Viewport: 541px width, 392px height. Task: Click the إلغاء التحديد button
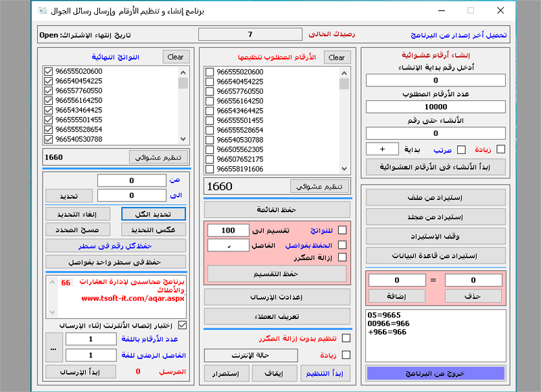tap(78, 214)
